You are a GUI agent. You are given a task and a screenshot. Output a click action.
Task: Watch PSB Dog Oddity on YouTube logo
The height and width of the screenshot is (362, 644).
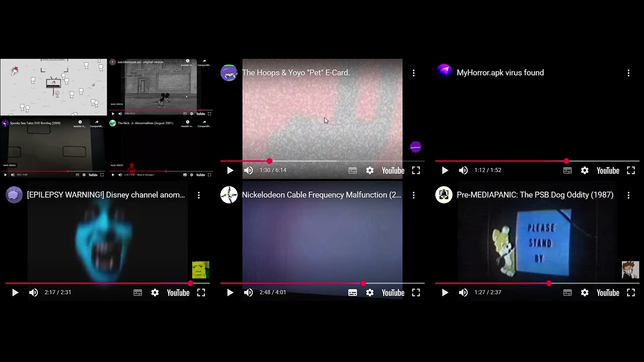click(608, 293)
